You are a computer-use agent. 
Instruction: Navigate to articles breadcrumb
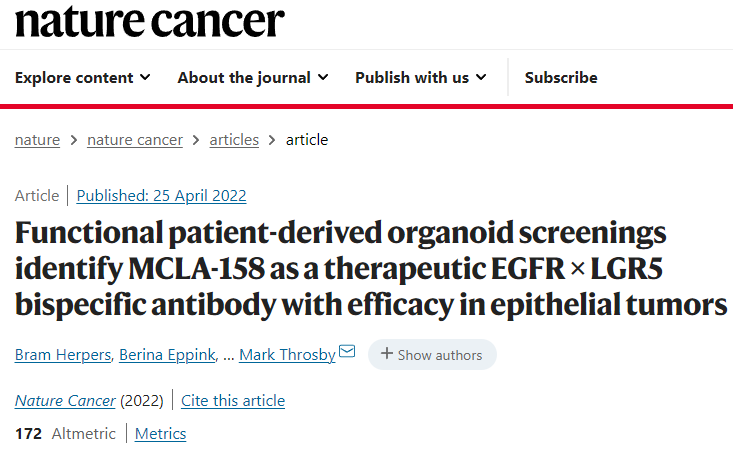(x=234, y=140)
